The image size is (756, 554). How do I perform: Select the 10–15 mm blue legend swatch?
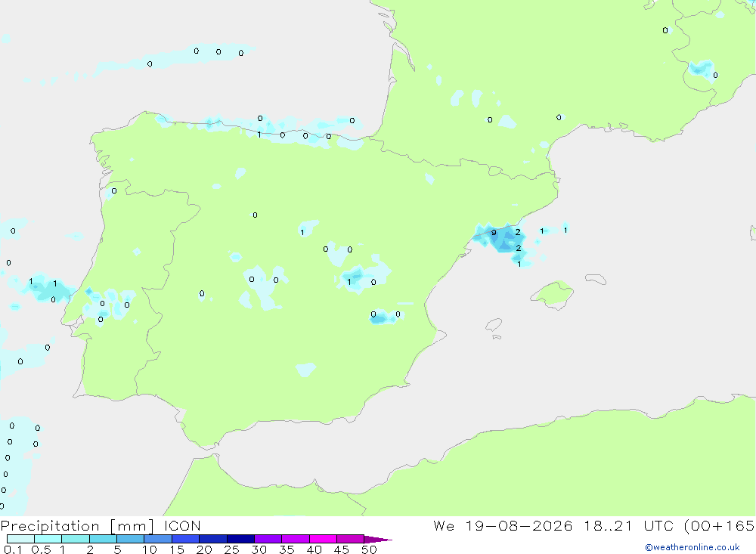[x=158, y=539]
